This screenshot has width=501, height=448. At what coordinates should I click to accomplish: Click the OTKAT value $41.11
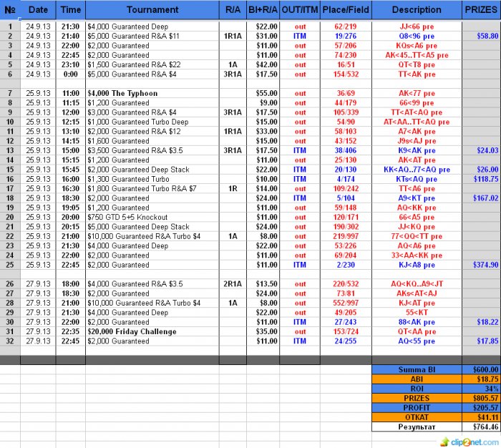481,417
